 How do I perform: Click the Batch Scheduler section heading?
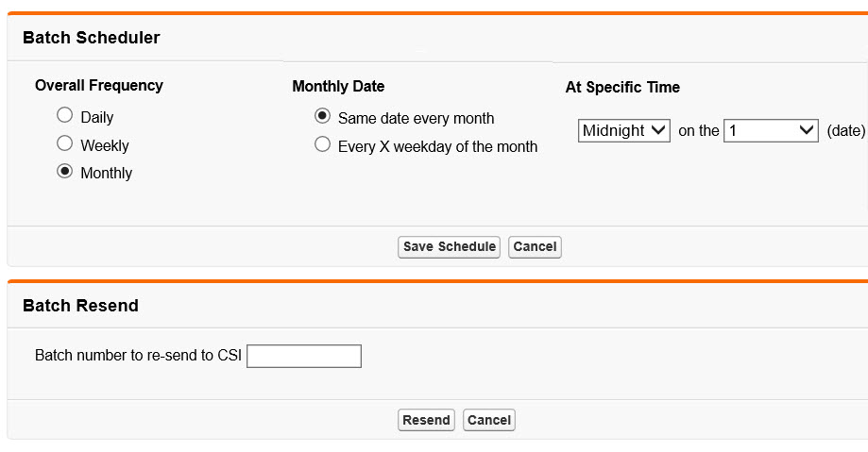(x=92, y=38)
